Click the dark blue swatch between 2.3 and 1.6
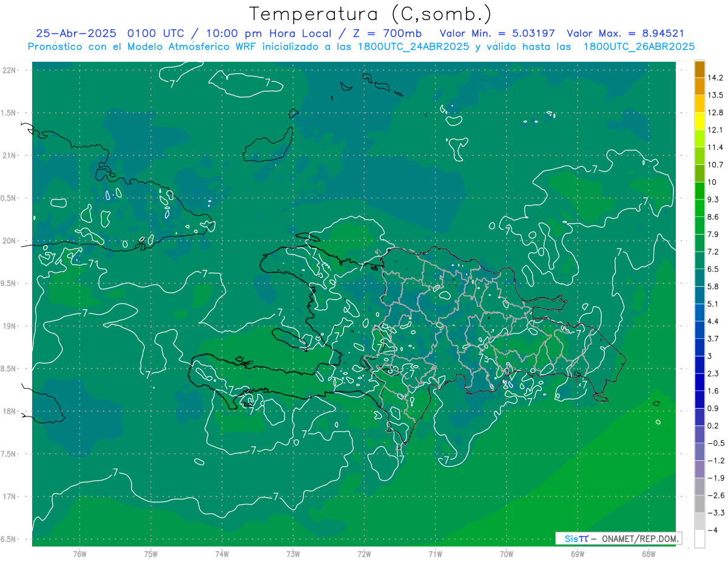The height and width of the screenshot is (562, 728). [699, 382]
